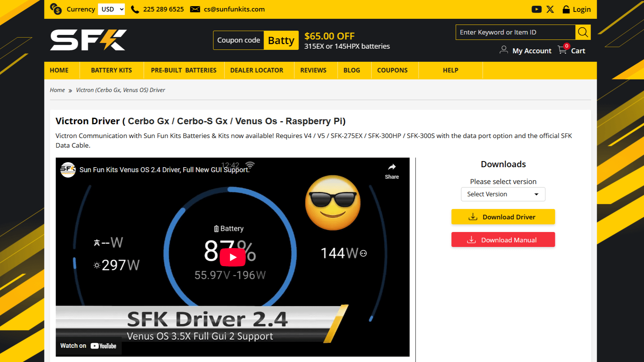Image resolution: width=644 pixels, height=362 pixels.
Task: Click the Downloads heading
Action: 503,164
